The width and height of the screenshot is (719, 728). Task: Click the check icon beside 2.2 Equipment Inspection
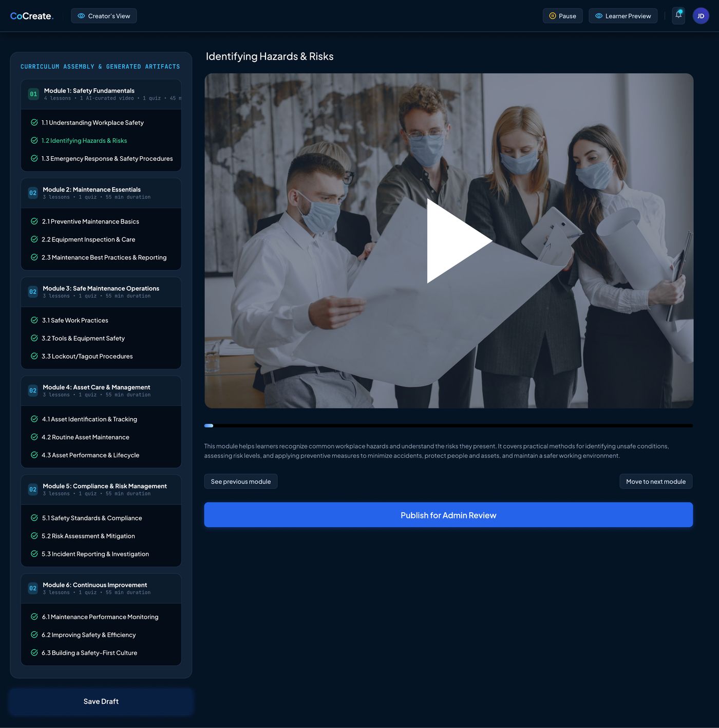(34, 239)
